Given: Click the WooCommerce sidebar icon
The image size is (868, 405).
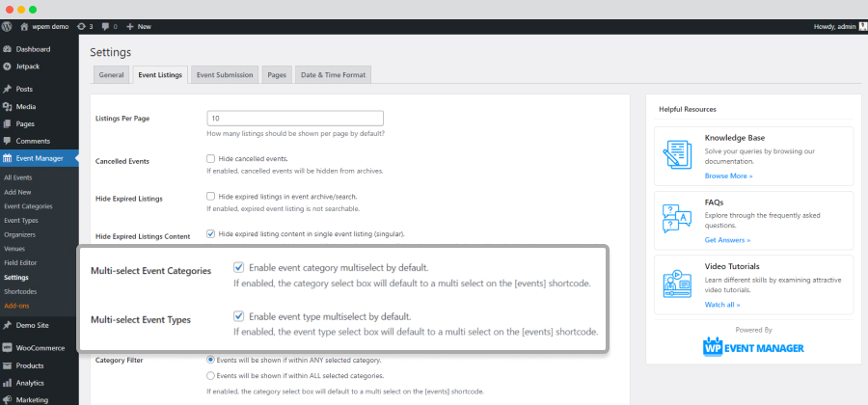Looking at the screenshot, I should [x=7, y=348].
